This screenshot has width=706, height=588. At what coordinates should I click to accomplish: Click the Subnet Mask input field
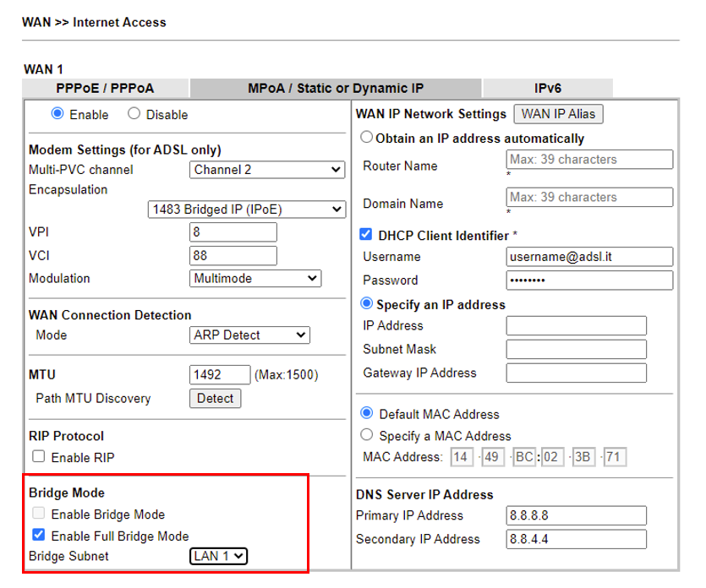[x=577, y=349]
